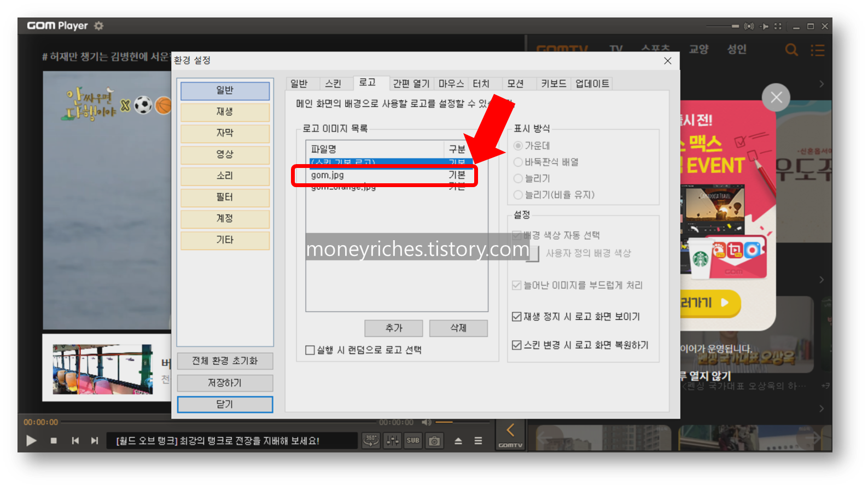Click the middle chevron in GOMTV panel
The width and height of the screenshot is (868, 488).
pos(822,280)
